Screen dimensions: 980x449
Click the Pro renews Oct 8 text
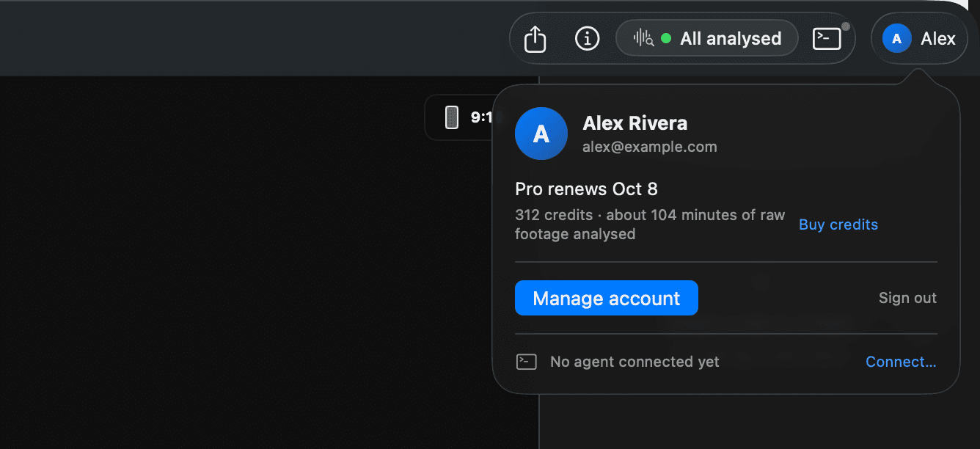[x=587, y=189]
